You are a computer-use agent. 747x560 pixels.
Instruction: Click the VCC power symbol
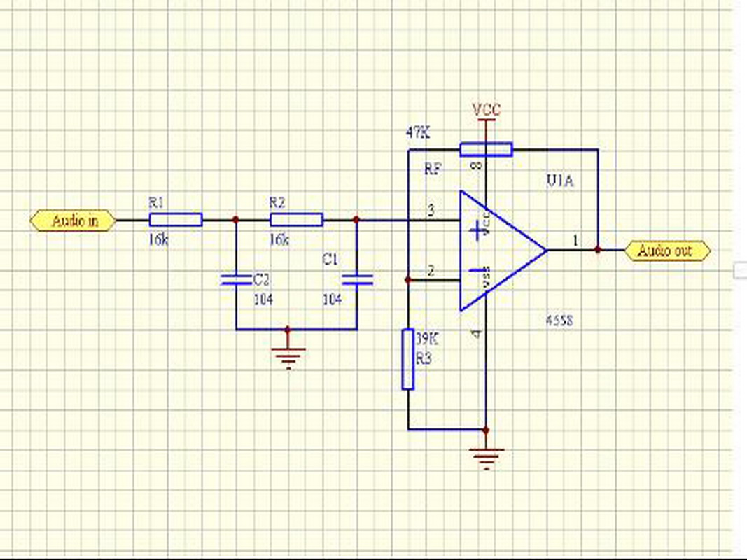tap(486, 112)
